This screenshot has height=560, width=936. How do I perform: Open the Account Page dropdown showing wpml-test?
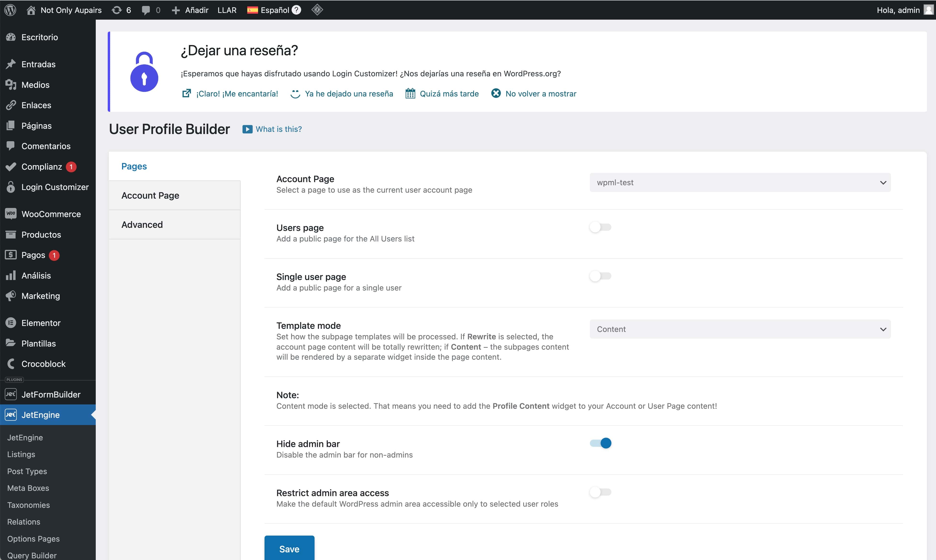point(740,182)
